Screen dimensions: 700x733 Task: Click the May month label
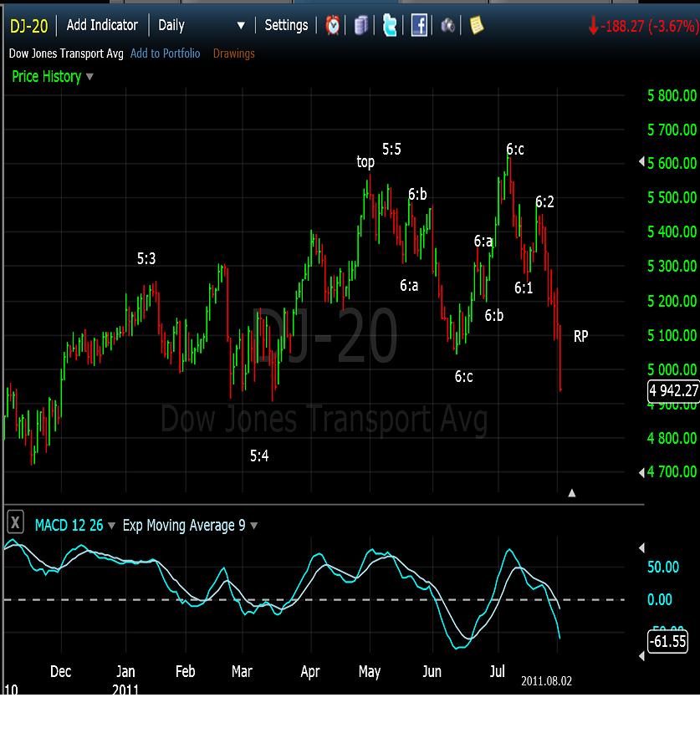(x=370, y=672)
